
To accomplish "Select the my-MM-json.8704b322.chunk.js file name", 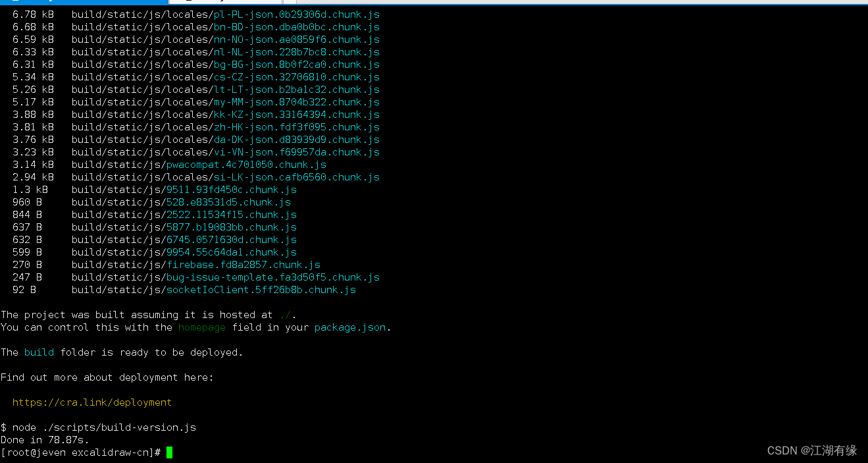I will click(297, 102).
